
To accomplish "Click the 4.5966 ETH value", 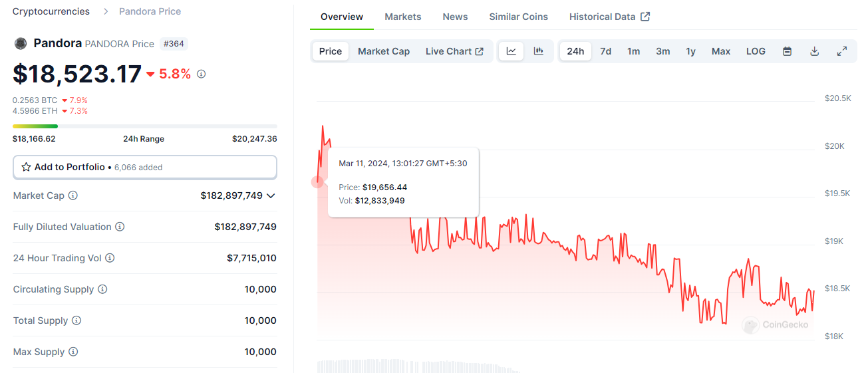I will click(x=35, y=111).
